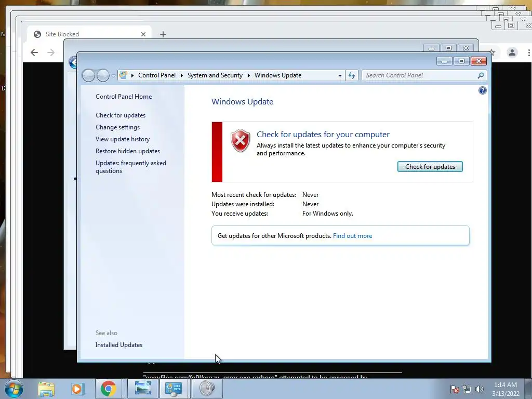Maximize the Windows Update window
Image resolution: width=532 pixels, height=399 pixels.
tap(461, 61)
